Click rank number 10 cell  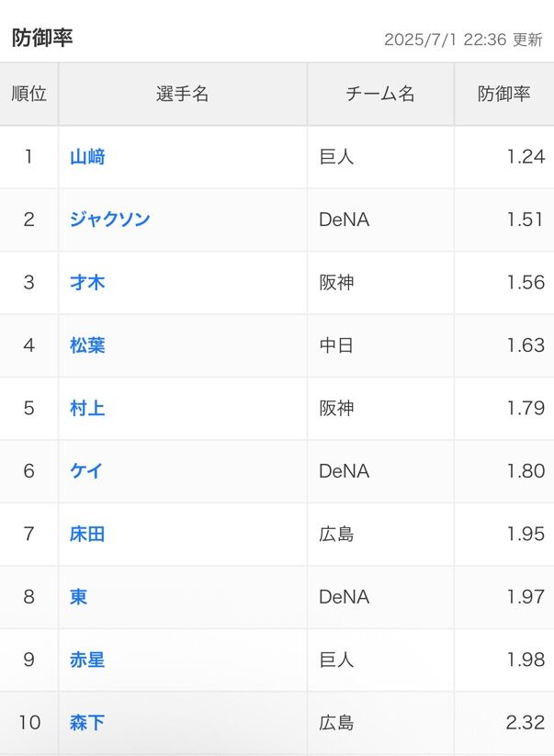point(29,723)
